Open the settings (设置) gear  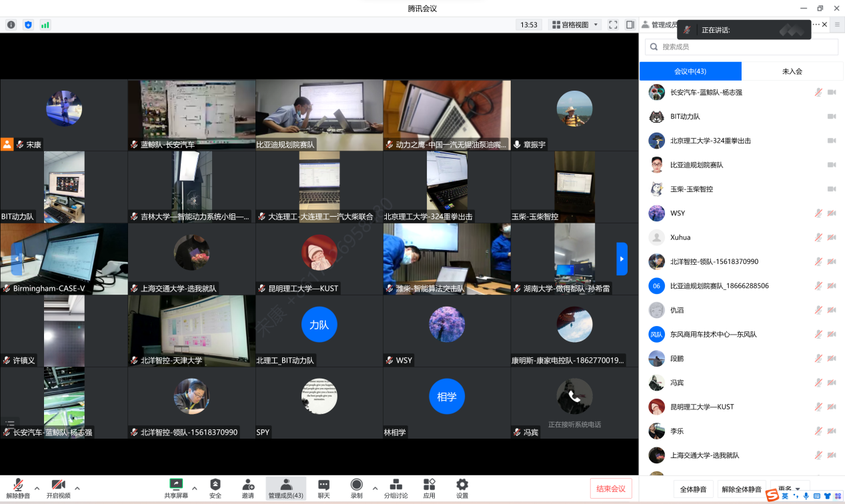pos(462,487)
